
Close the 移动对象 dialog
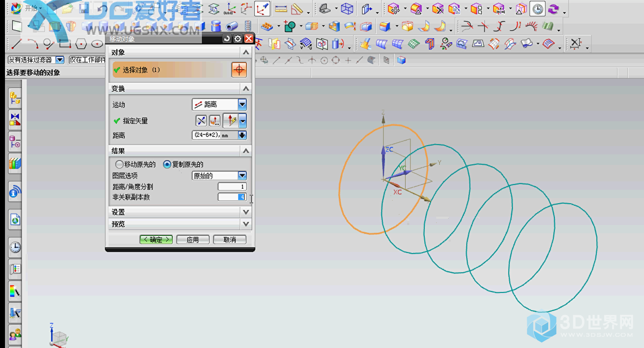[x=249, y=39]
